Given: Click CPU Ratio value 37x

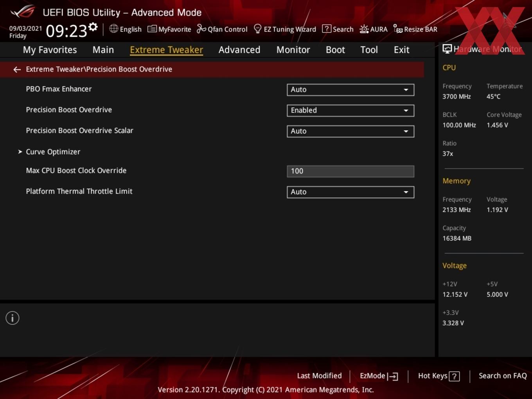Looking at the screenshot, I should pyautogui.click(x=448, y=154).
